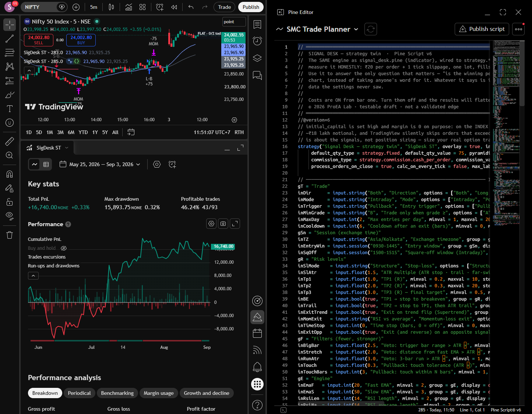Expand the SMC Trade Planner script menu
The width and height of the screenshot is (532, 414).
point(356,29)
